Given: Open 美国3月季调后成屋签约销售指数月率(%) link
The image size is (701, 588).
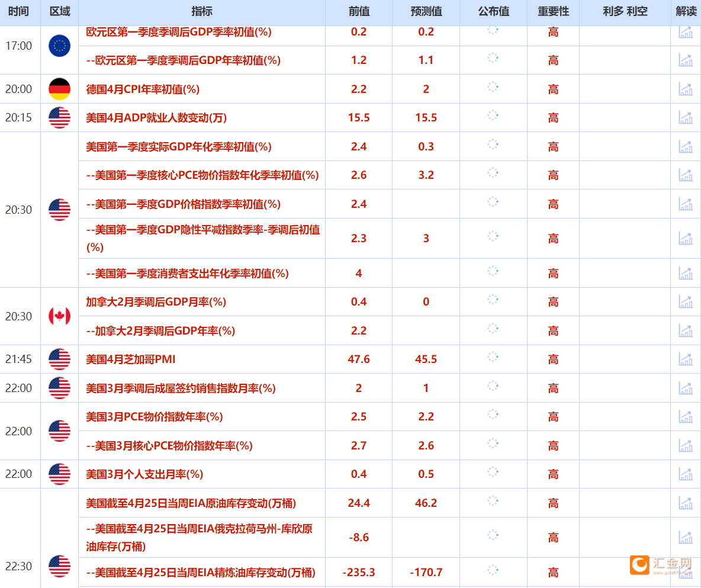Looking at the screenshot, I should (x=181, y=388).
